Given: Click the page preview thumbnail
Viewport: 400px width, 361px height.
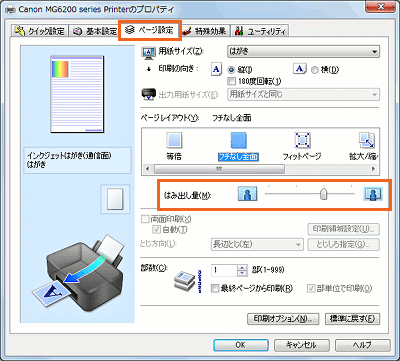Looking at the screenshot, I should coord(77,95).
